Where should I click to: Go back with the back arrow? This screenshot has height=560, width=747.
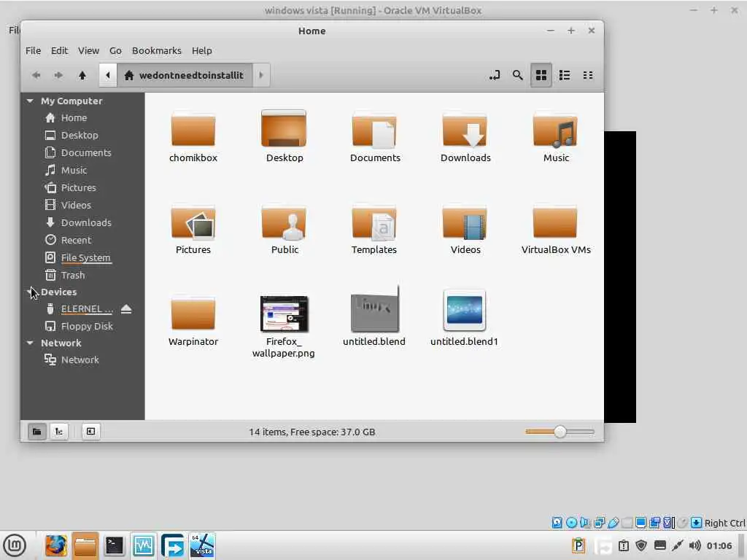click(36, 75)
